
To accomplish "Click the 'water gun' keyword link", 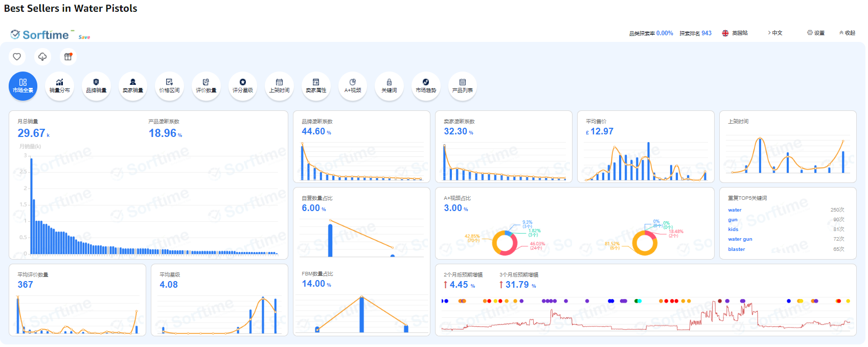I will 740,239.
